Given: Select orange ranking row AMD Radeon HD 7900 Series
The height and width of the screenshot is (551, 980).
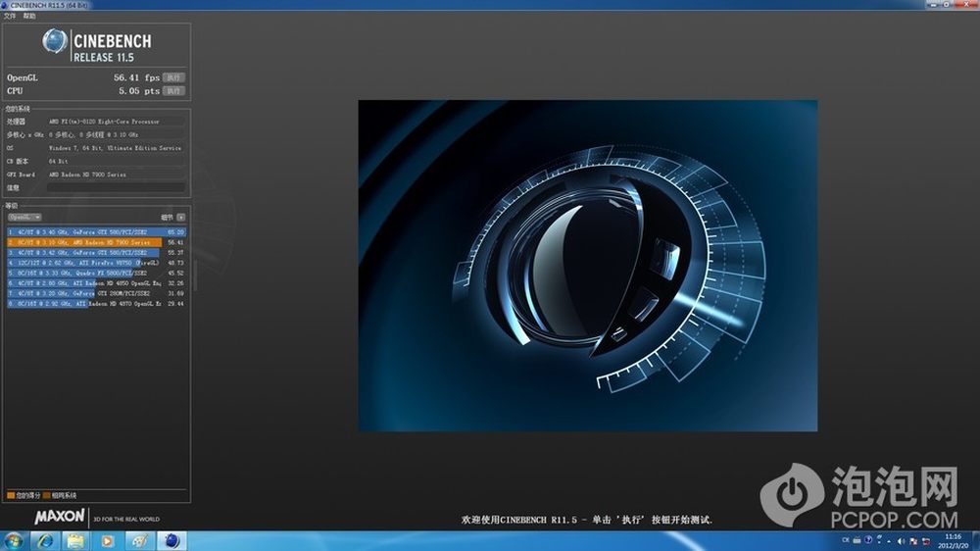Looking at the screenshot, I should pyautogui.click(x=96, y=242).
